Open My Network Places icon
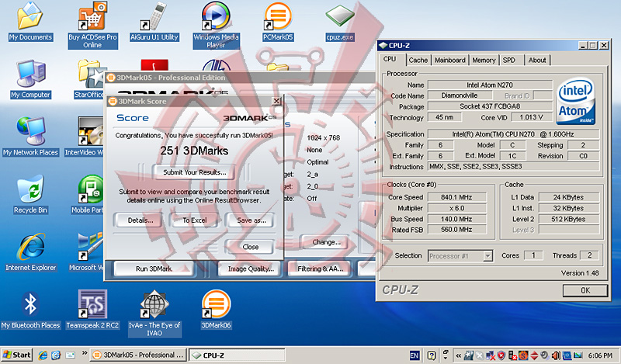Image resolution: width=621 pixels, height=364 pixels. coord(30,137)
